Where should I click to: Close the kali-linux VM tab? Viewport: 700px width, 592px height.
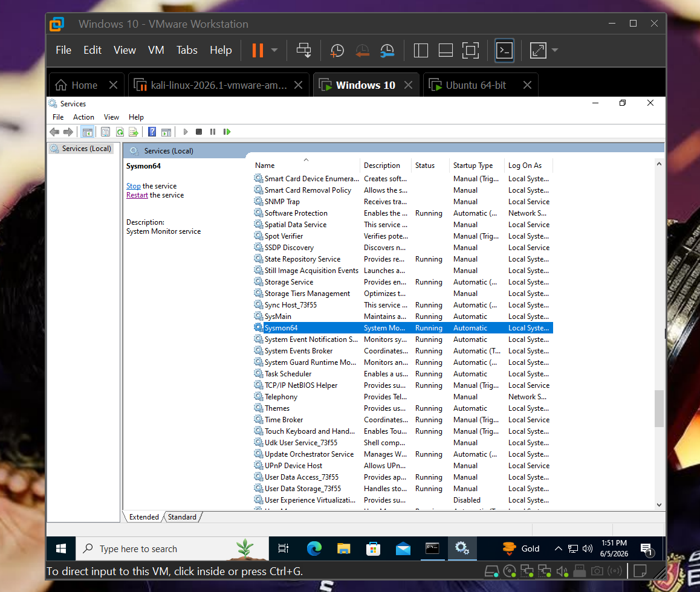[298, 85]
